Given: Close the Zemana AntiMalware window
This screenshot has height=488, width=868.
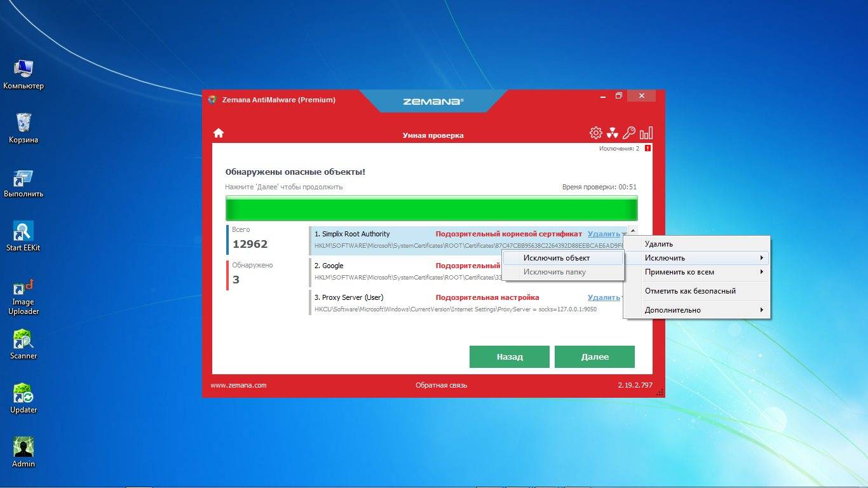Looking at the screenshot, I should 642,96.
